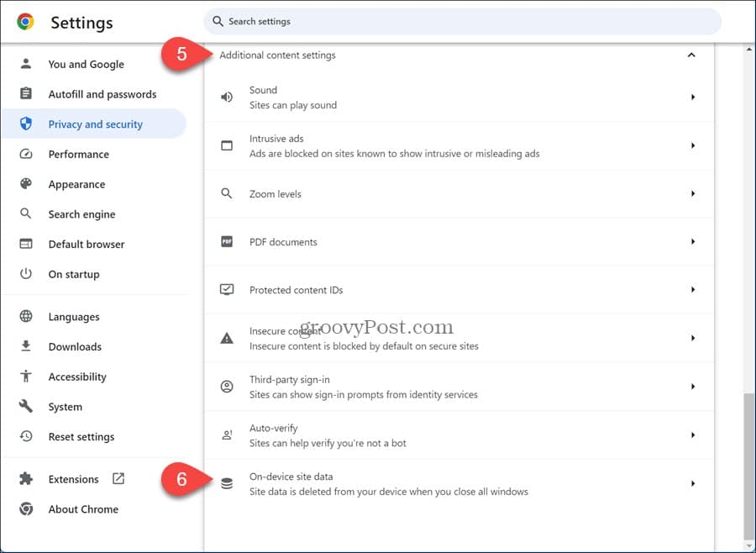Go to Downloads settings
The width and height of the screenshot is (756, 553).
pos(94,346)
